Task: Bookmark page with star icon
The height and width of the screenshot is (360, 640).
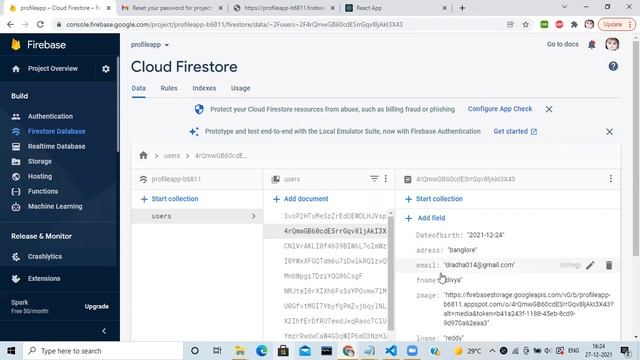Action: 526,24
